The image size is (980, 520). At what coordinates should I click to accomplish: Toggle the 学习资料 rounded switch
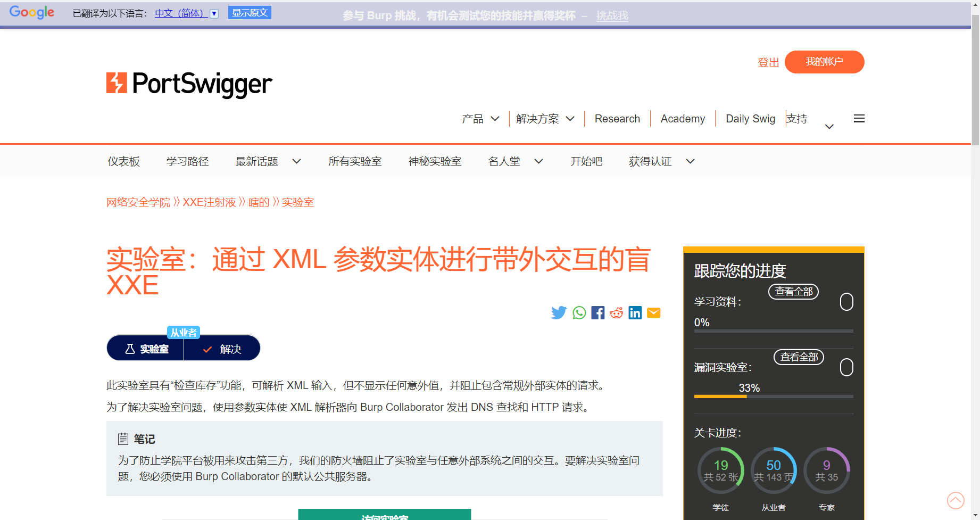pos(846,302)
